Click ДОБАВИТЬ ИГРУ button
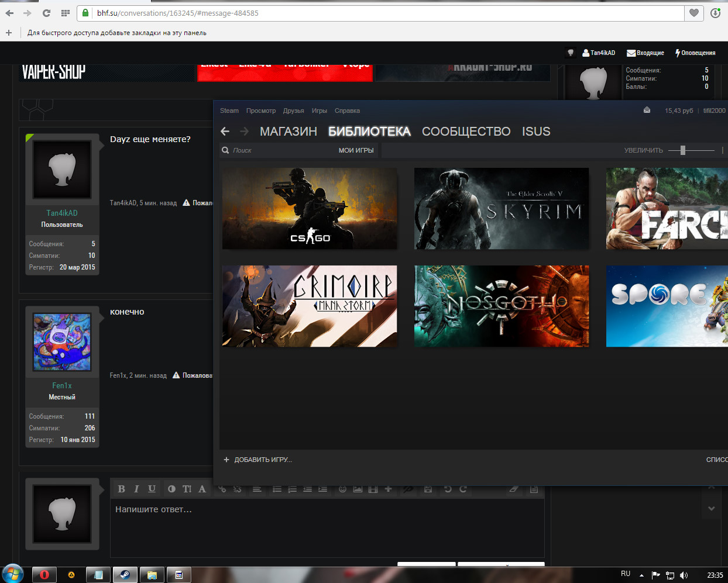This screenshot has width=728, height=583. point(258,460)
